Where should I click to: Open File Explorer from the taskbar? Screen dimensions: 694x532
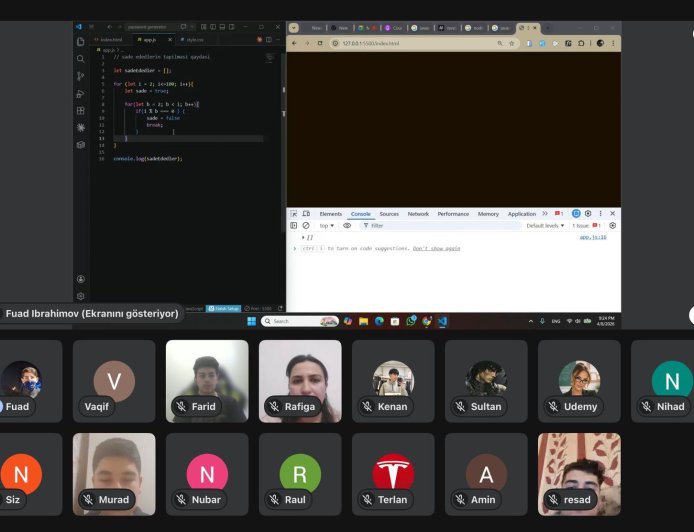(363, 321)
